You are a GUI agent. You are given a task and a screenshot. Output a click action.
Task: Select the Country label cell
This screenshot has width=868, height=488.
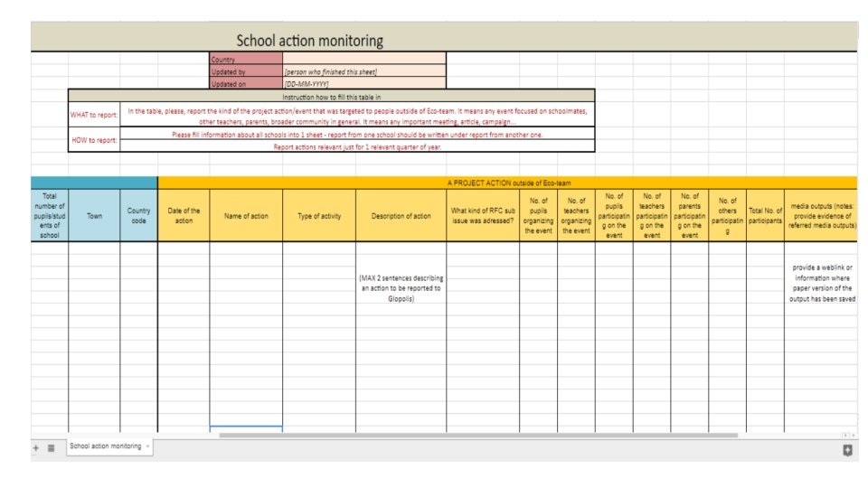pyautogui.click(x=246, y=59)
